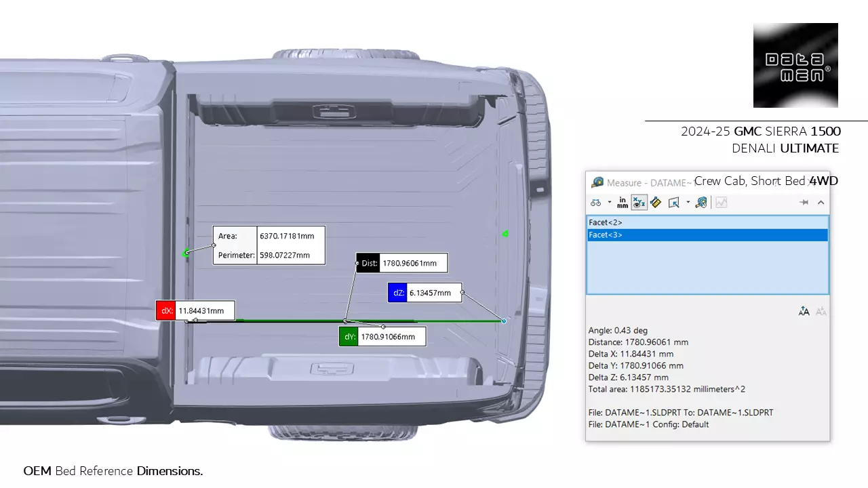This screenshot has width=868, height=488.
Task: Select the Point-to-Point ruler tool
Action: [655, 203]
